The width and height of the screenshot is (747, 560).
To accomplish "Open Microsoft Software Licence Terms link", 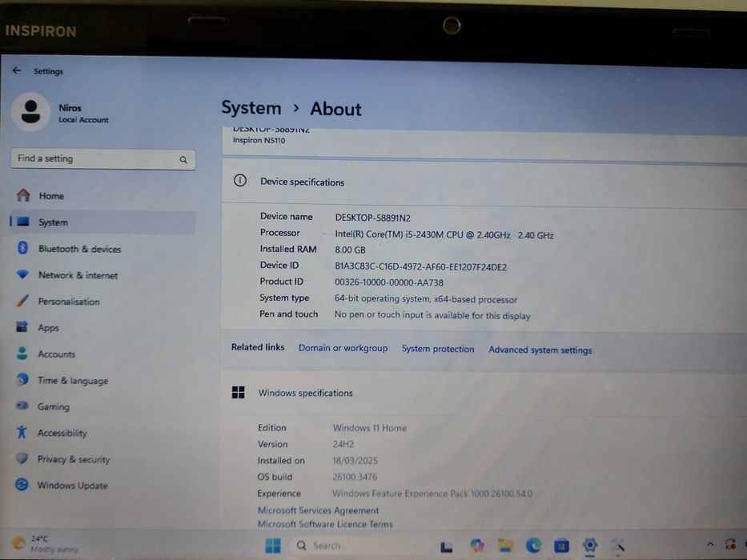I will point(325,524).
